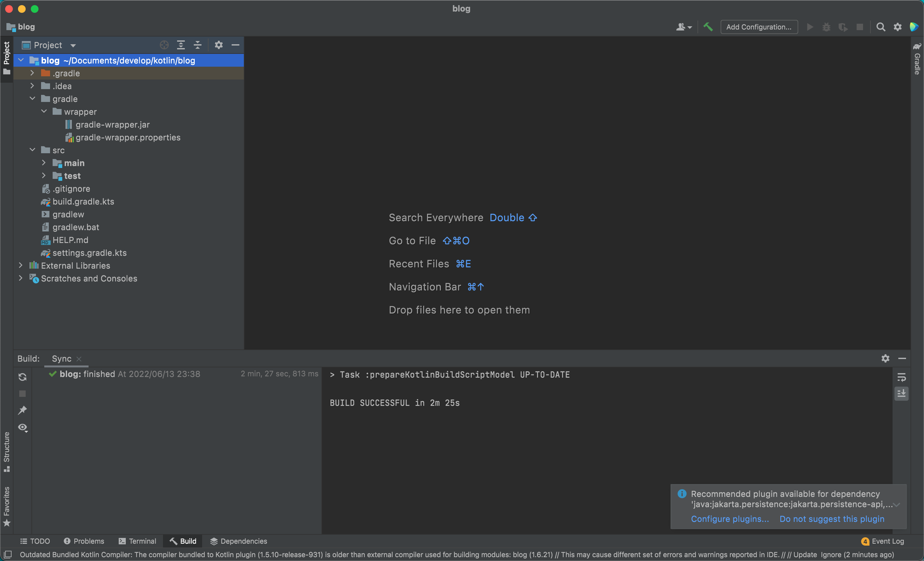
Task: Select the Sync tab in Build panel
Action: click(x=62, y=359)
